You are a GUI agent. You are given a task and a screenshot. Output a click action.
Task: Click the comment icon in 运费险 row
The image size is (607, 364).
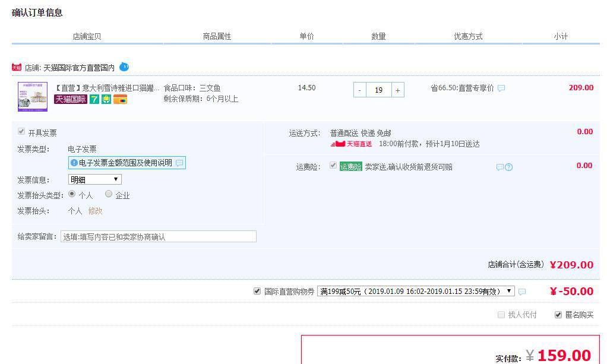pyautogui.click(x=500, y=167)
